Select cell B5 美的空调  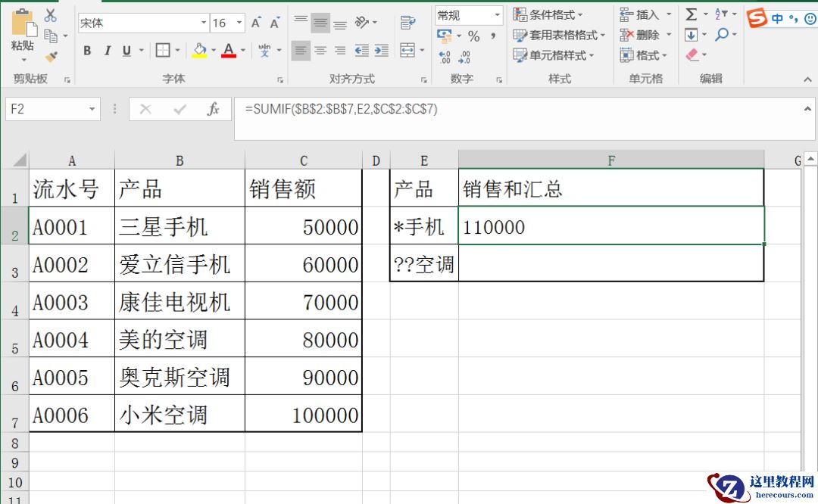point(180,338)
